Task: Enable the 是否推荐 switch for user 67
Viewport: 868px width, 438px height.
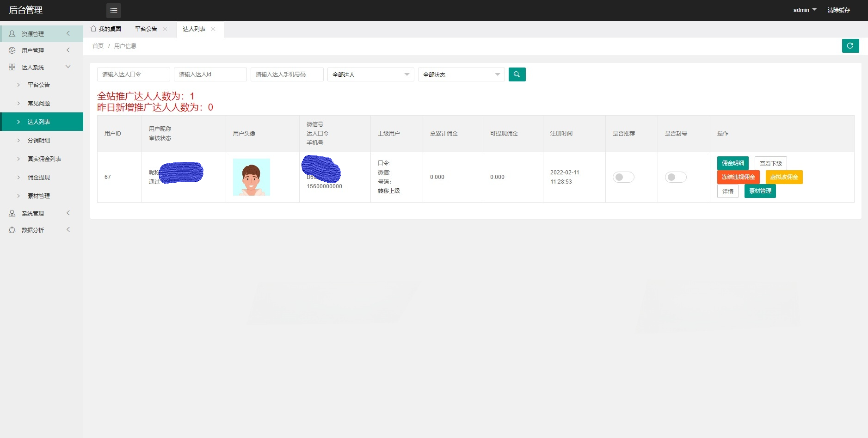Action: 624,177
